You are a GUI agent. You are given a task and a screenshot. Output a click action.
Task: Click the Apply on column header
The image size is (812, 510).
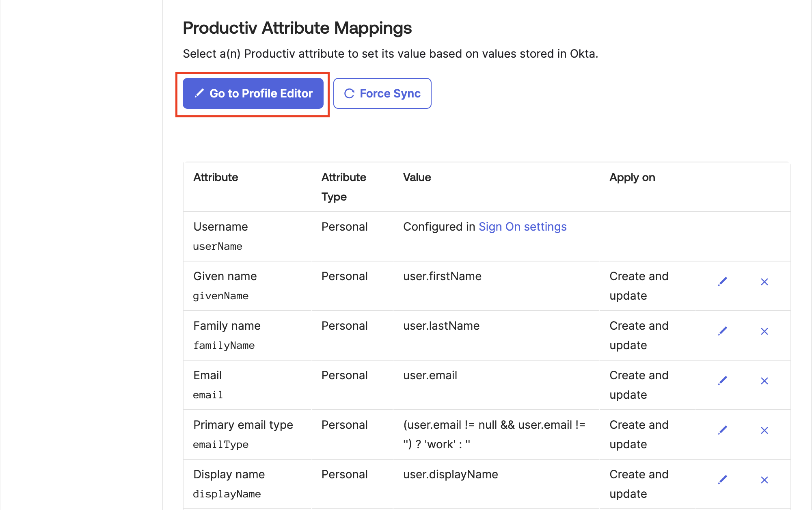(632, 177)
